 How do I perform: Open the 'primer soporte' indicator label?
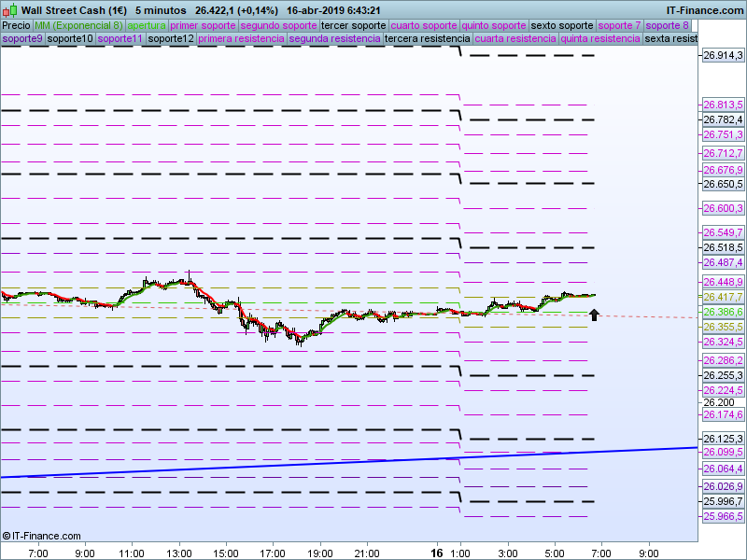tap(204, 25)
